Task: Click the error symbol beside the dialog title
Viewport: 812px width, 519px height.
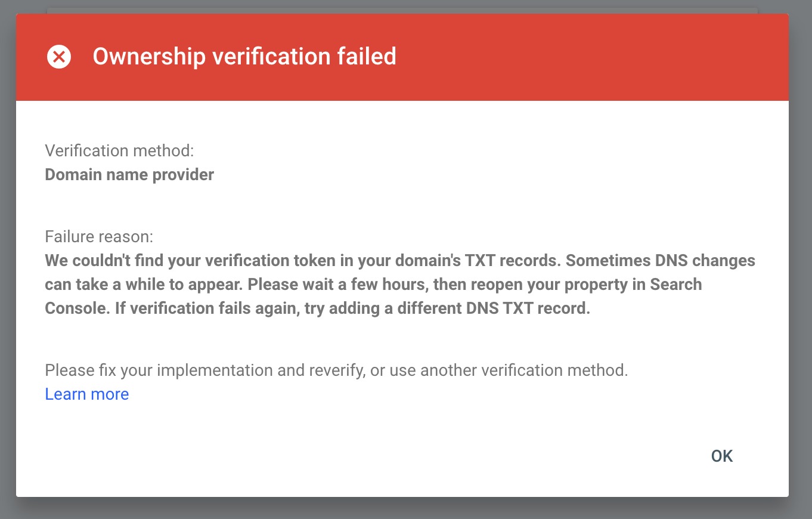Action: [x=58, y=57]
